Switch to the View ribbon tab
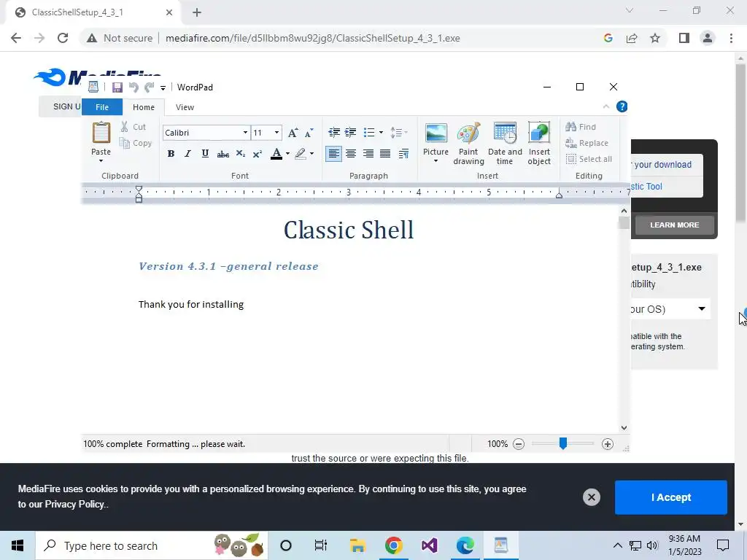747x560 pixels. coord(185,107)
